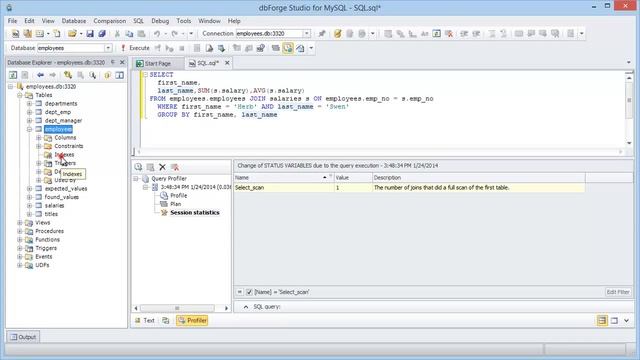The image size is (640, 360).
Task: Select the Indexes folder under employees
Action: pyautogui.click(x=64, y=155)
